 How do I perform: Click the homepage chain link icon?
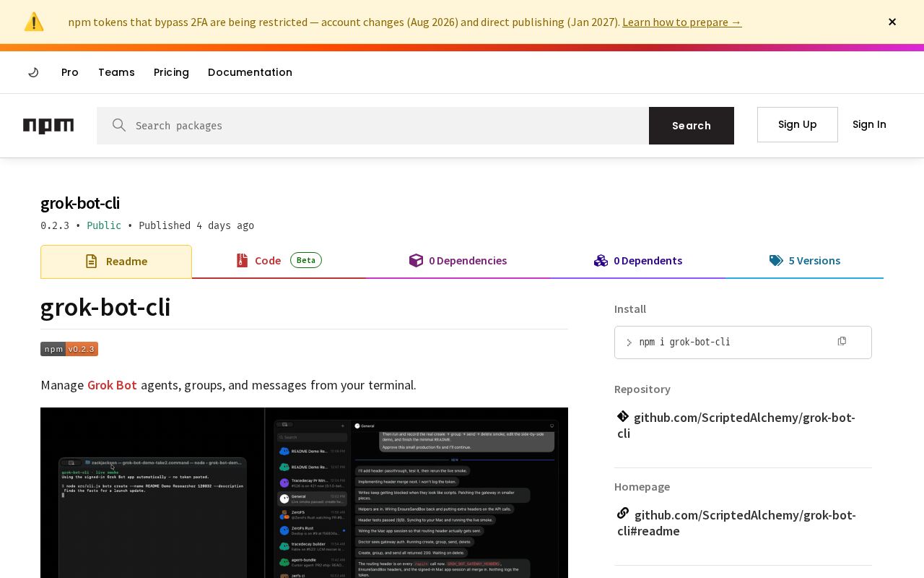(623, 514)
